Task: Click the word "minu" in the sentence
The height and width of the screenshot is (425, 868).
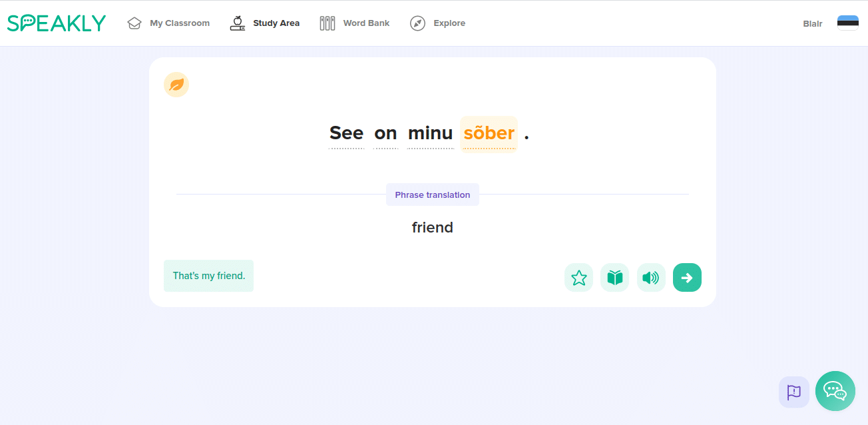Action: pyautogui.click(x=430, y=133)
